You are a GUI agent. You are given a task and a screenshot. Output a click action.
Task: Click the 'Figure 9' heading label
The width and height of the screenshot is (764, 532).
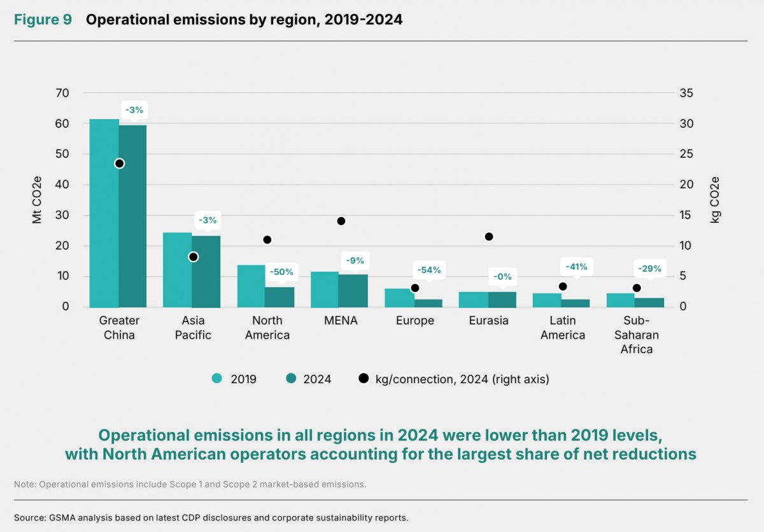pyautogui.click(x=43, y=20)
